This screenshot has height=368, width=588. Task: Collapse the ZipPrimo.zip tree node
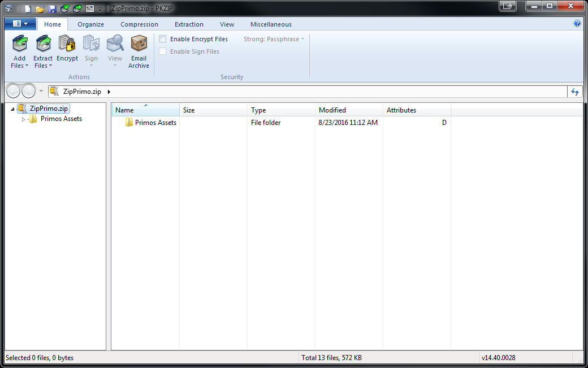click(12, 109)
